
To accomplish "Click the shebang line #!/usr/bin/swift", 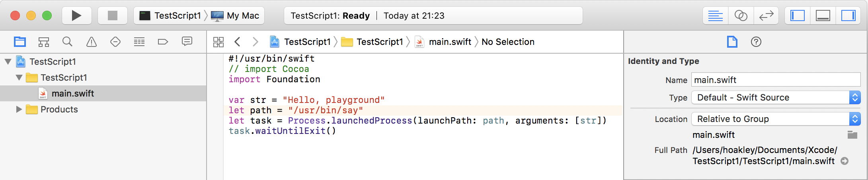I will (271, 58).
